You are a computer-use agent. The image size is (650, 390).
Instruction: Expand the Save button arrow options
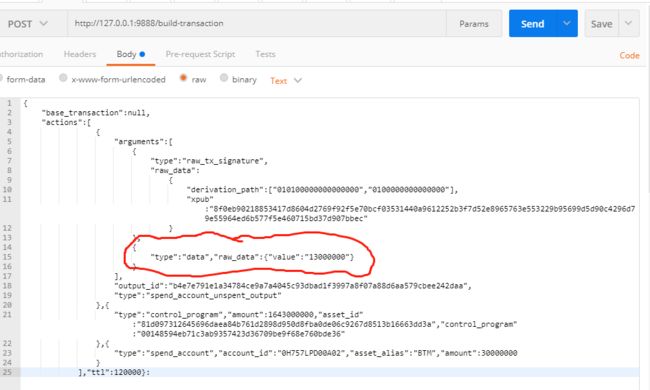[x=628, y=24]
